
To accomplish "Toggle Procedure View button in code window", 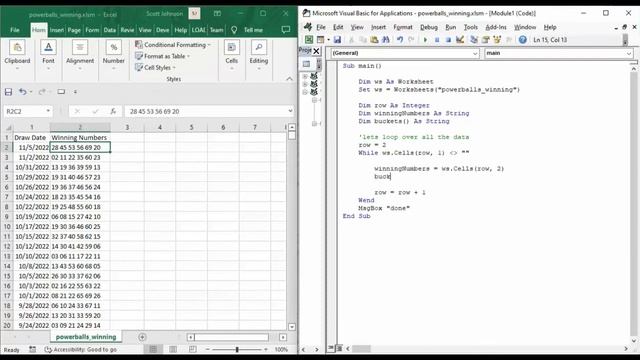I will pyautogui.click(x=331, y=348).
